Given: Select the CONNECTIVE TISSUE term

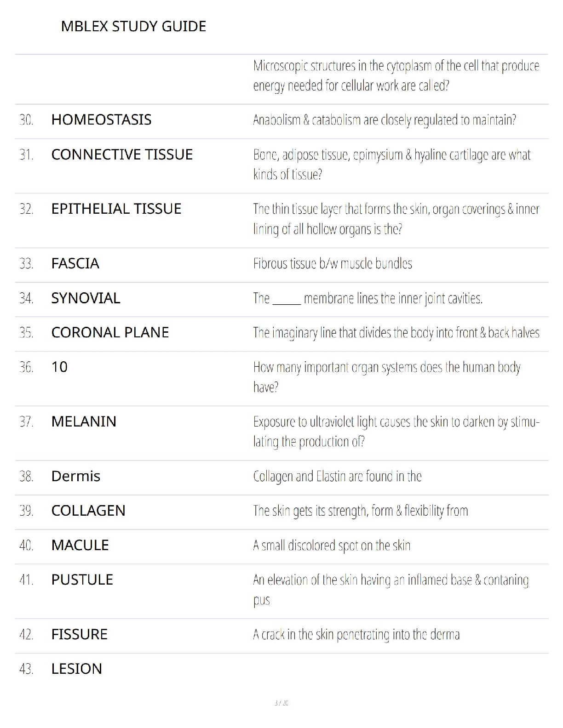Looking at the screenshot, I should pyautogui.click(x=122, y=154).
